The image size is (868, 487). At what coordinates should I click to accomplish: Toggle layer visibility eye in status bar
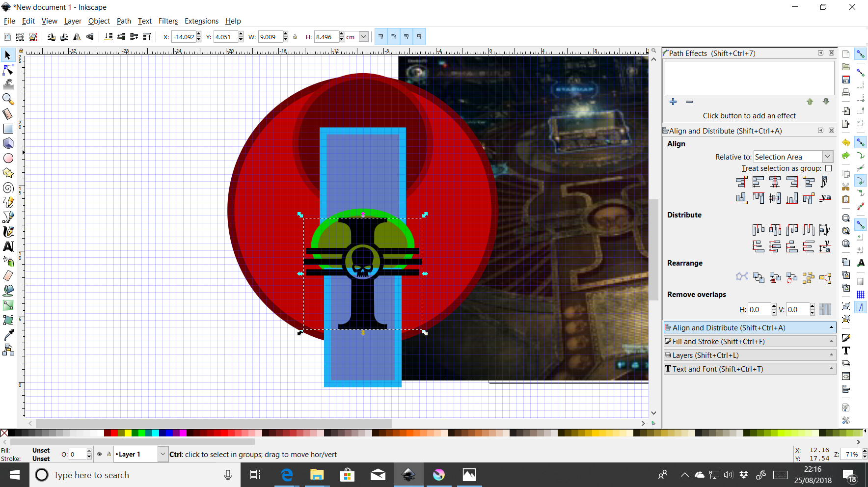[100, 454]
